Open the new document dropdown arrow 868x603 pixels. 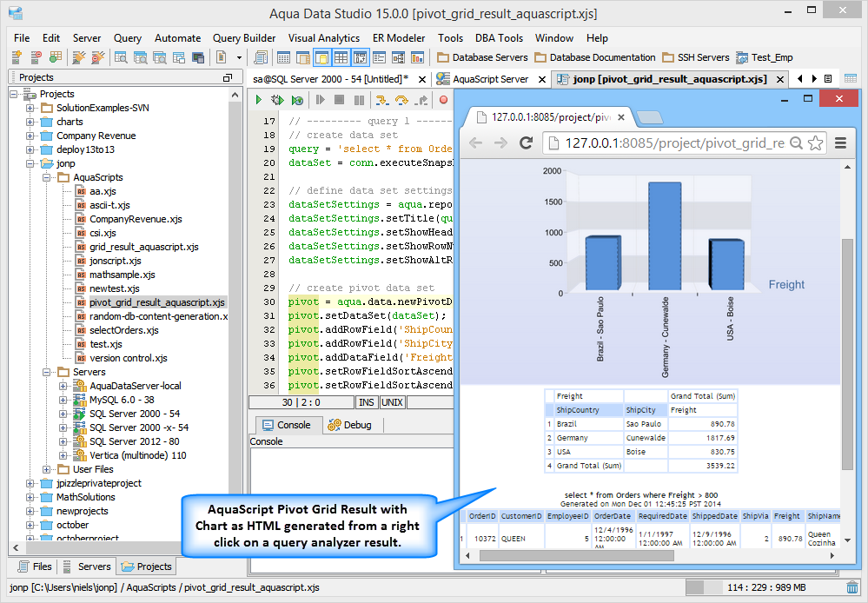pos(239,57)
